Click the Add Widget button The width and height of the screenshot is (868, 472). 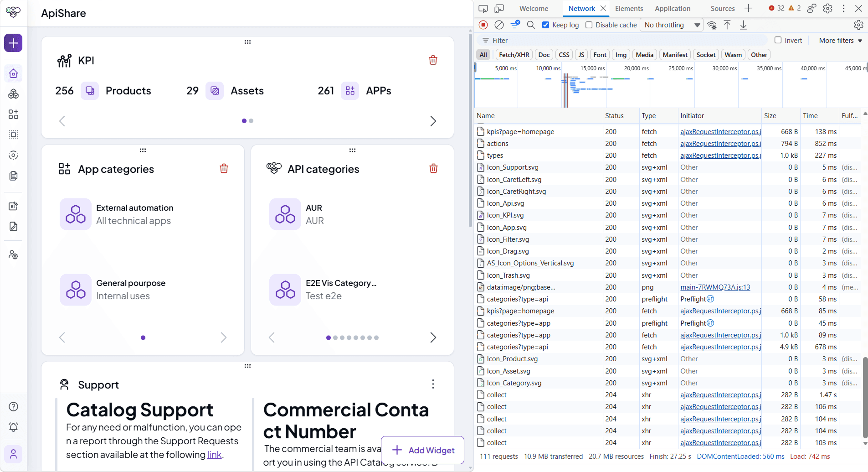[x=423, y=450]
